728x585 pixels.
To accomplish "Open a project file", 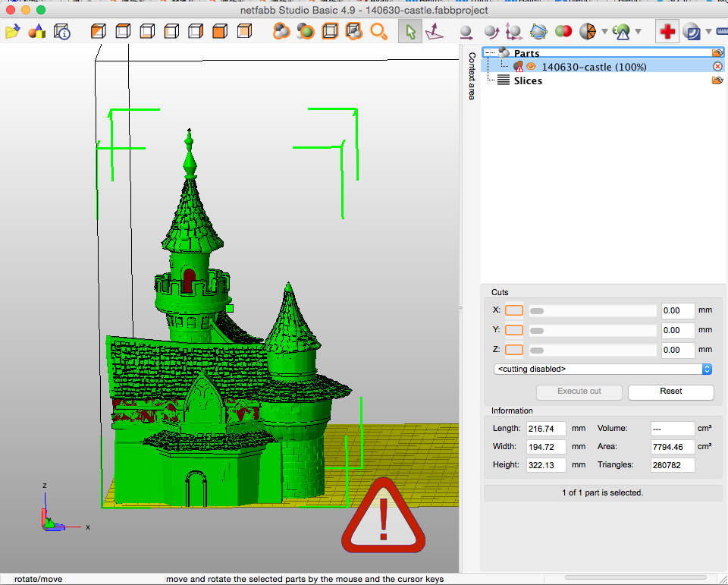I will [x=13, y=32].
